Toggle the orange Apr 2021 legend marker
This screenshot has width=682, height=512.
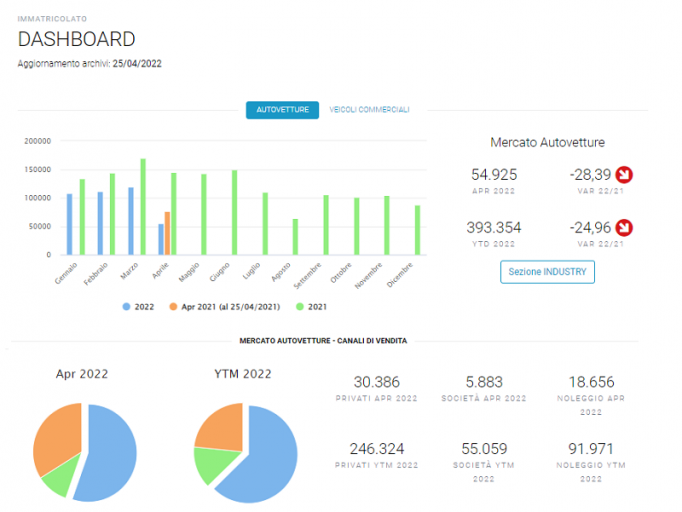pos(173,307)
